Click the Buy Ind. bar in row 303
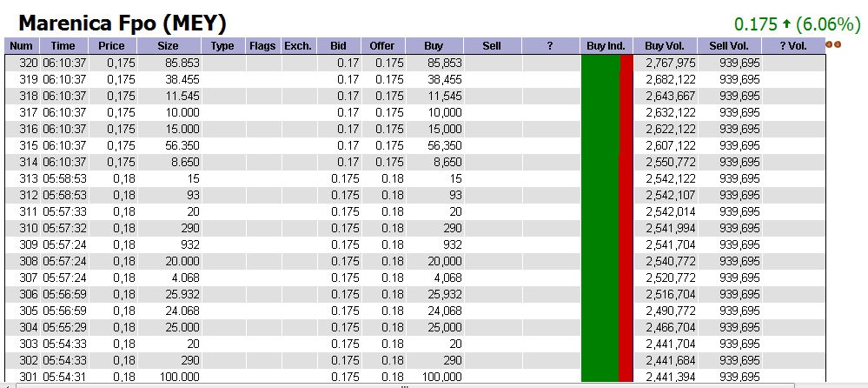Image resolution: width=868 pixels, height=388 pixels. [x=606, y=344]
